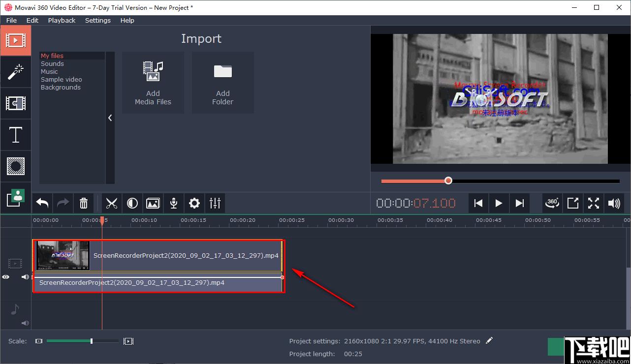Open the Edit menu
This screenshot has height=364, width=631.
pyautogui.click(x=32, y=20)
